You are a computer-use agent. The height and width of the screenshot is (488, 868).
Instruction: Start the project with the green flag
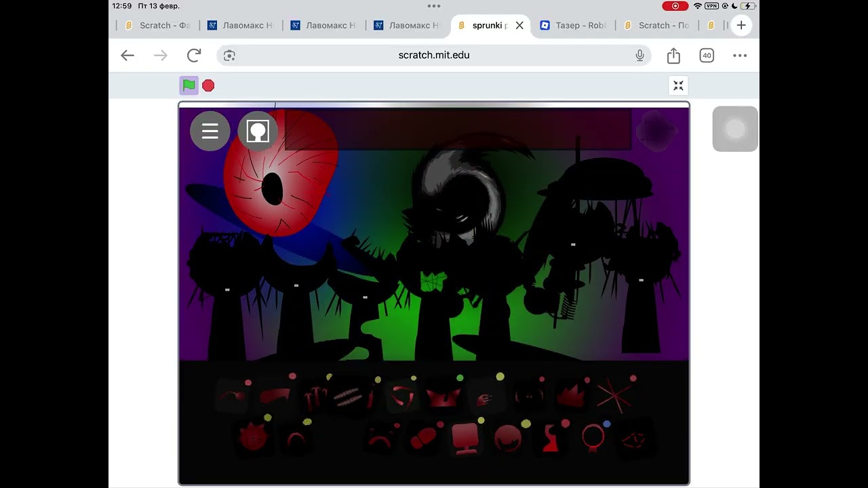pos(189,85)
